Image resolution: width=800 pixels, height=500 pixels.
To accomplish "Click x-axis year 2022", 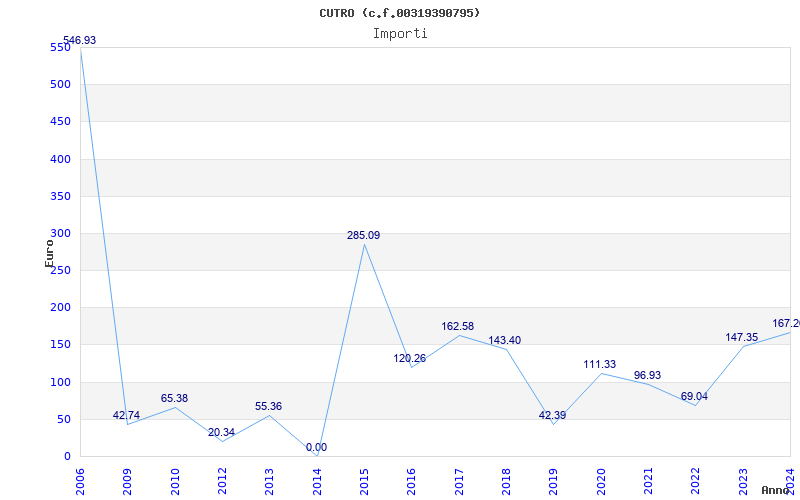I will 696,482.
